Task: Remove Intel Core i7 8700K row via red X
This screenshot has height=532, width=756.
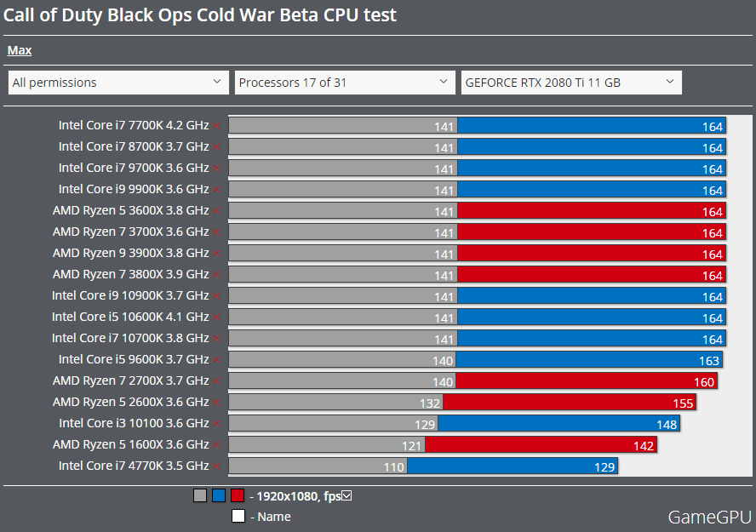Action: tap(216, 147)
